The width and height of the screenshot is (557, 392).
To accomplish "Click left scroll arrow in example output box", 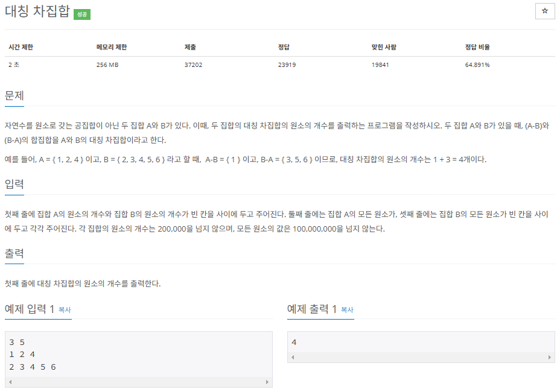I will pos(293,357).
